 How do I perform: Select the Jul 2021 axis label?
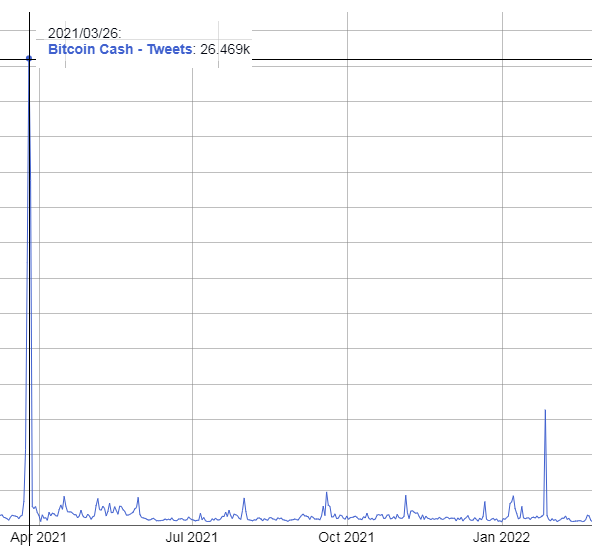pyautogui.click(x=192, y=537)
